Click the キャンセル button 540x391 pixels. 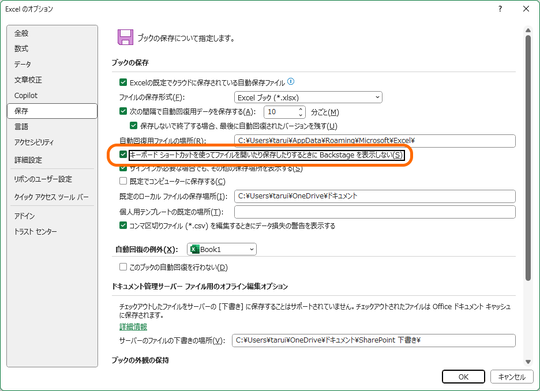[x=512, y=377]
